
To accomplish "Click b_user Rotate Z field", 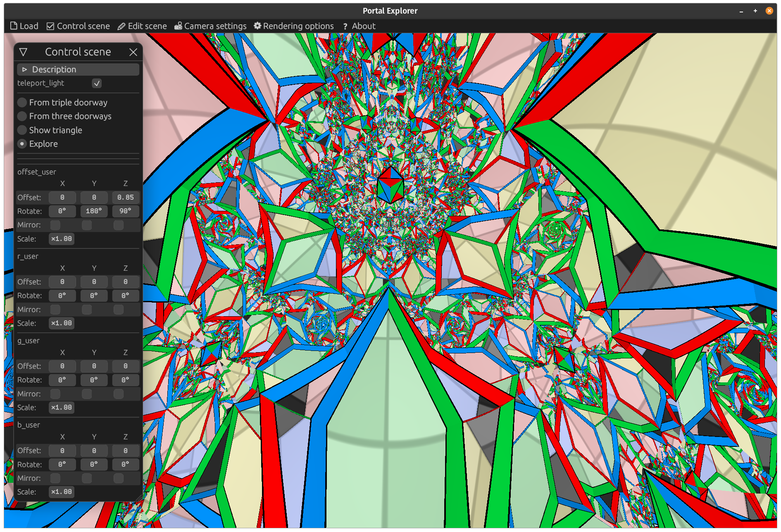I will point(126,464).
